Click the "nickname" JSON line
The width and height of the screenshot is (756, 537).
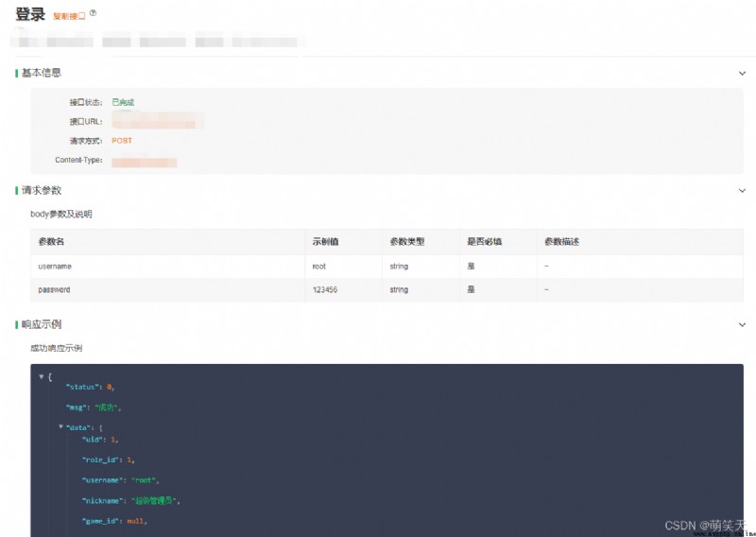click(x=130, y=501)
